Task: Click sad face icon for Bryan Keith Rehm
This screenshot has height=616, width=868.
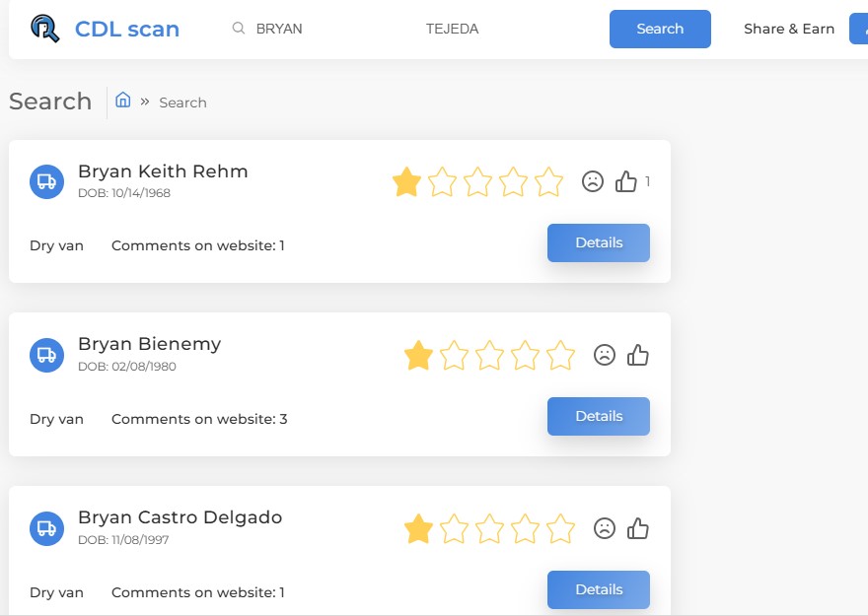Action: 592,181
